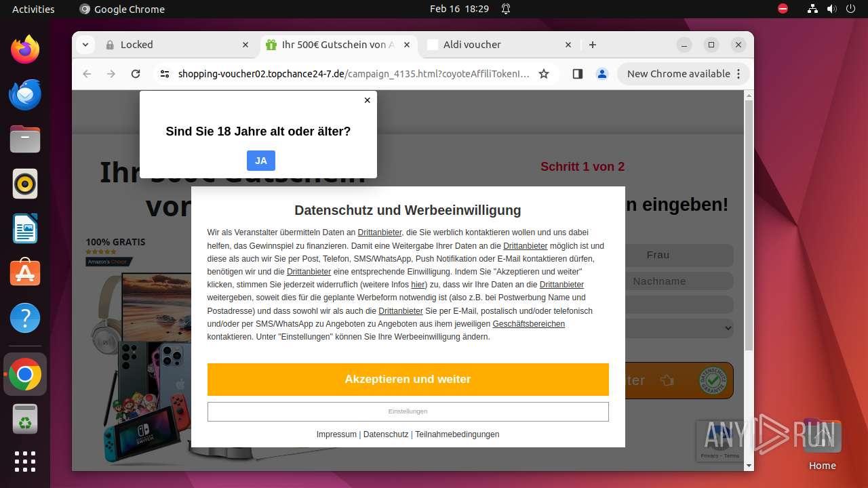Image resolution: width=868 pixels, height=488 pixels.
Task: Click the red do-not-disturb indicator icon
Action: [x=783, y=9]
